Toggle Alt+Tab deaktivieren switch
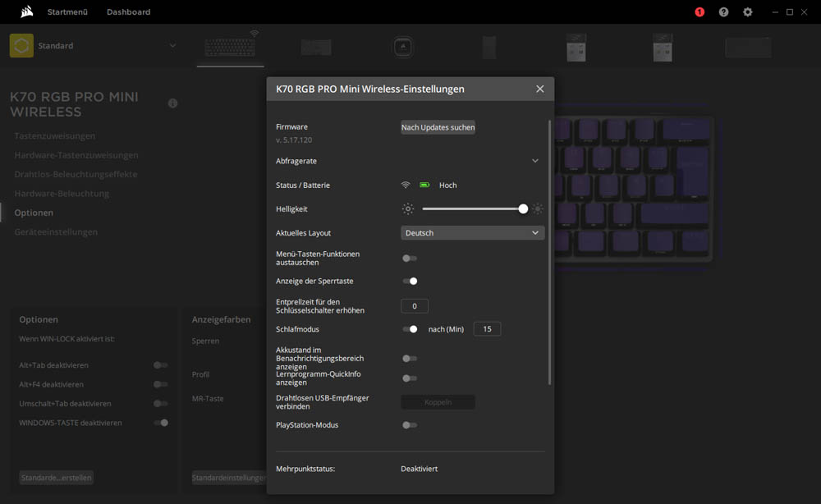The width and height of the screenshot is (821, 504). [x=161, y=365]
